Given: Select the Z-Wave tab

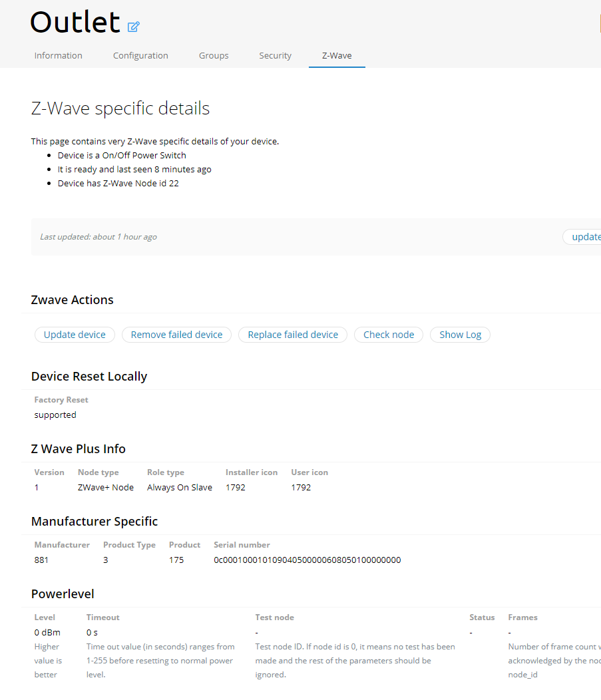Looking at the screenshot, I should pos(337,56).
